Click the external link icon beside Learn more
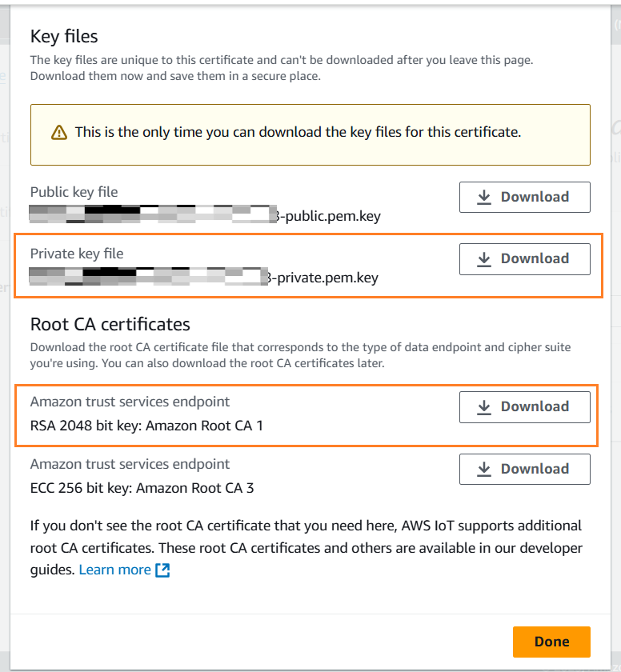This screenshot has width=621, height=672. tap(163, 570)
